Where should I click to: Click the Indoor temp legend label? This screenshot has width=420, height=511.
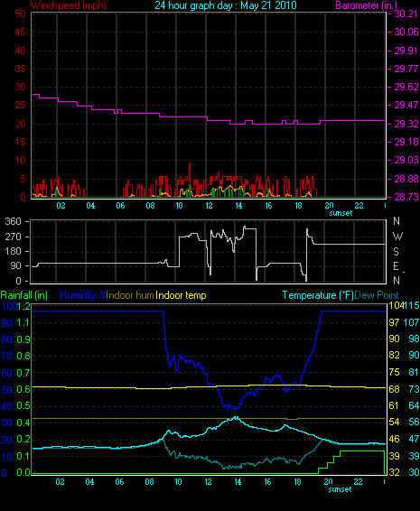[181, 295]
